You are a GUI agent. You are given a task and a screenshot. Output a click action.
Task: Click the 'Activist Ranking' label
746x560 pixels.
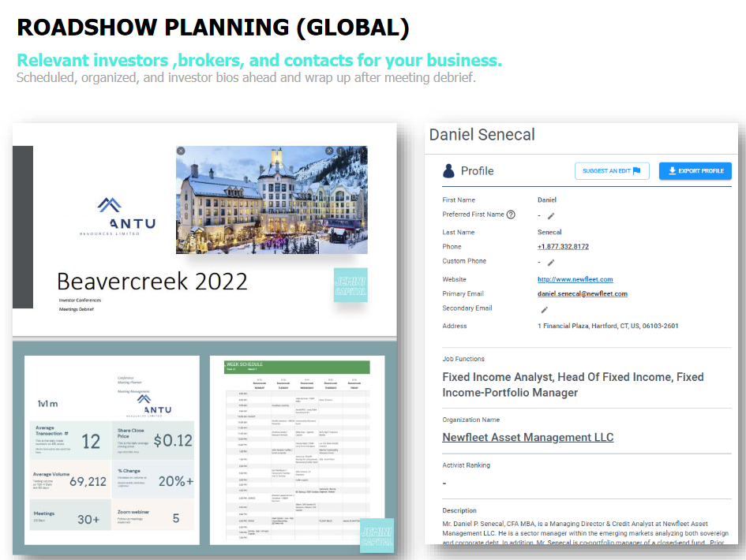coord(467,465)
